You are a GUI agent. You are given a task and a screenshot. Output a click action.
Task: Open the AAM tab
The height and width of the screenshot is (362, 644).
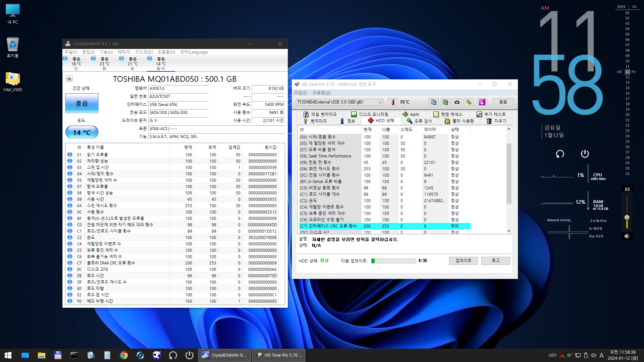tap(411, 114)
